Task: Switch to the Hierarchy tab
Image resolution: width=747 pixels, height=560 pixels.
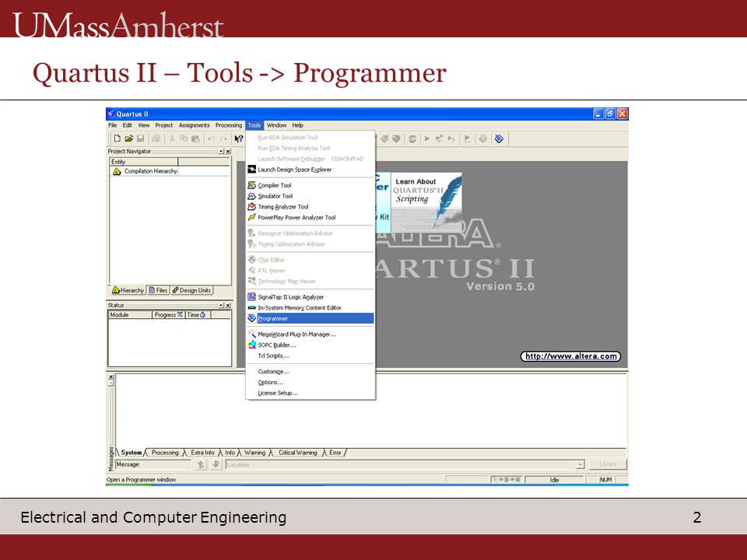Action: (128, 290)
